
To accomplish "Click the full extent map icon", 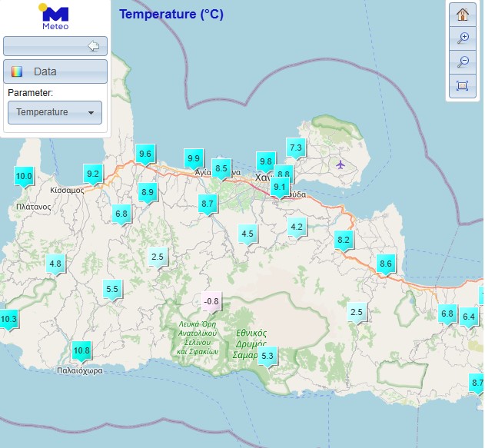I will click(462, 85).
